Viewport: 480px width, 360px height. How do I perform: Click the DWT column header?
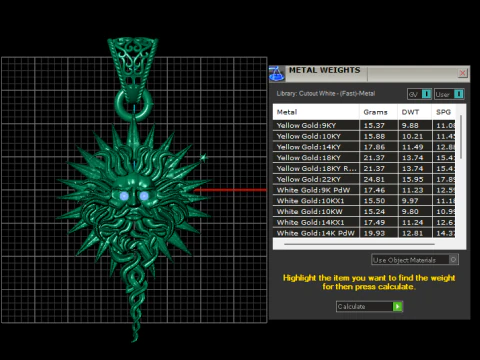point(414,112)
